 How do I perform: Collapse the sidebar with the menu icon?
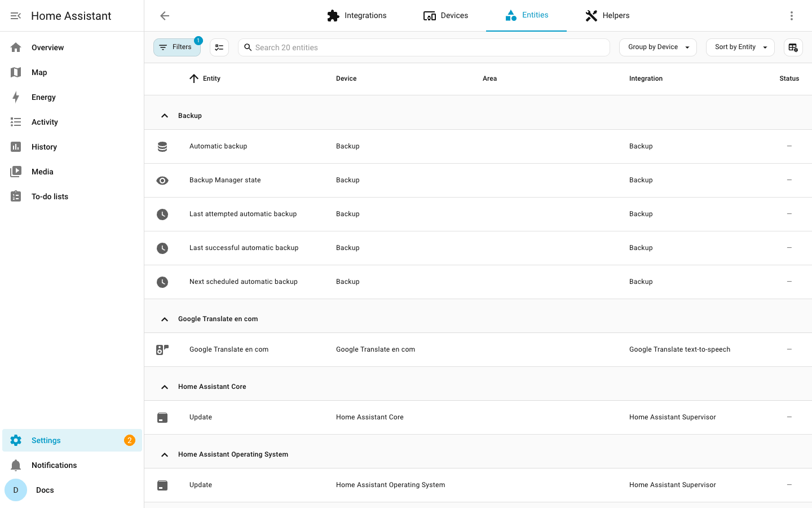(16, 16)
